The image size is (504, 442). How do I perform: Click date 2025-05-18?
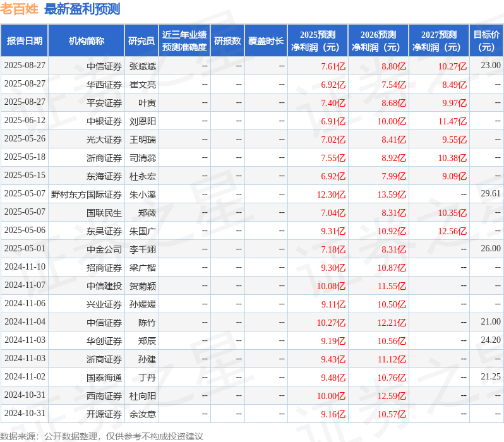[x=25, y=157]
